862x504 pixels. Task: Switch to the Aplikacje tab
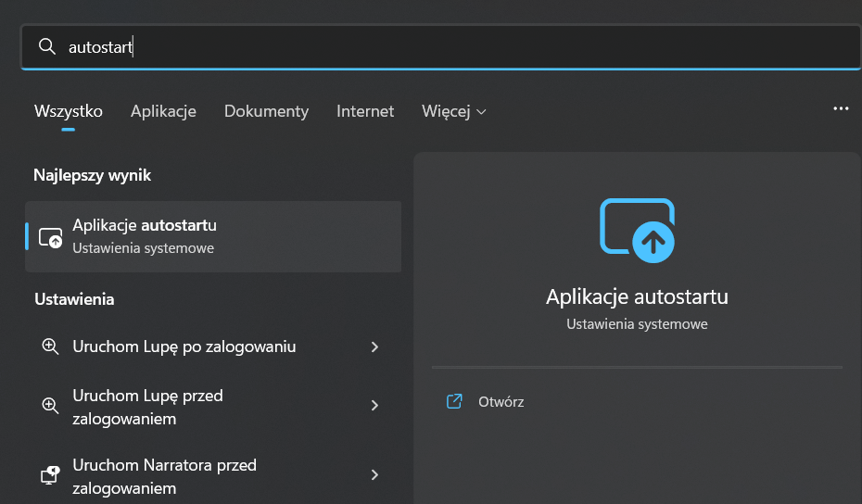tap(163, 111)
